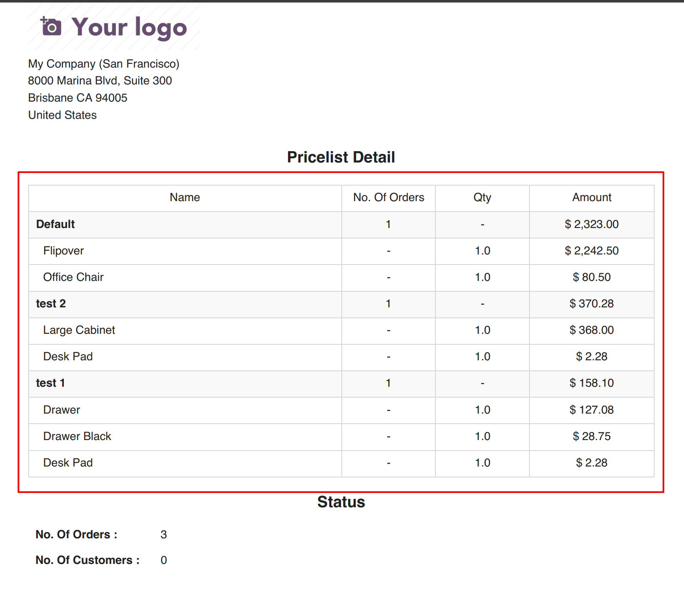
Task: Click the My Company (San Francisco) name
Action: (x=104, y=64)
